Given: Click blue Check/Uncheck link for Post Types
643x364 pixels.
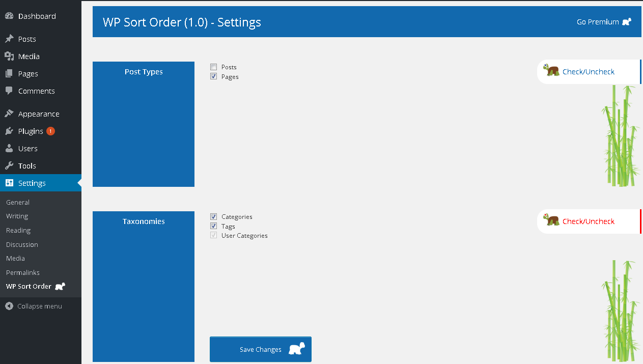Looking at the screenshot, I should (x=588, y=72).
